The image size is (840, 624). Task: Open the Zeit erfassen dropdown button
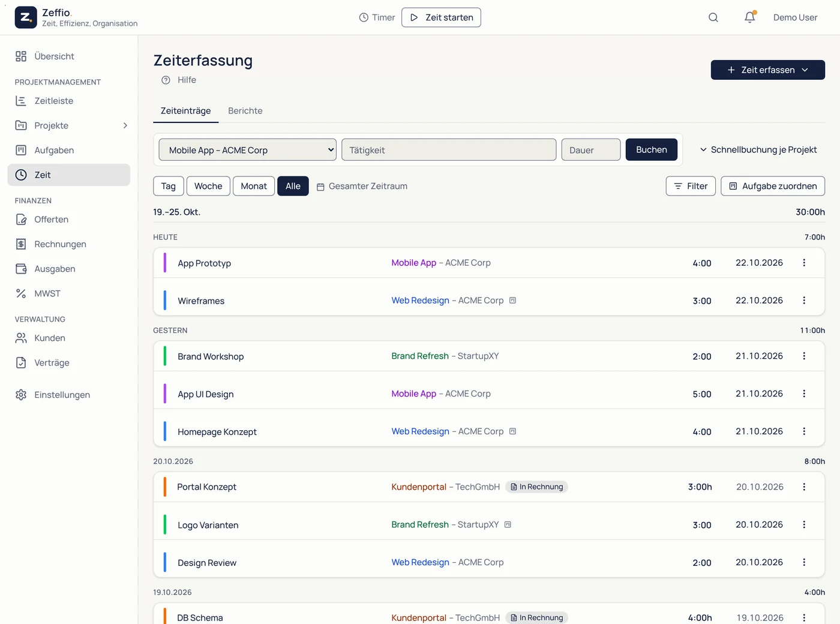coord(768,70)
